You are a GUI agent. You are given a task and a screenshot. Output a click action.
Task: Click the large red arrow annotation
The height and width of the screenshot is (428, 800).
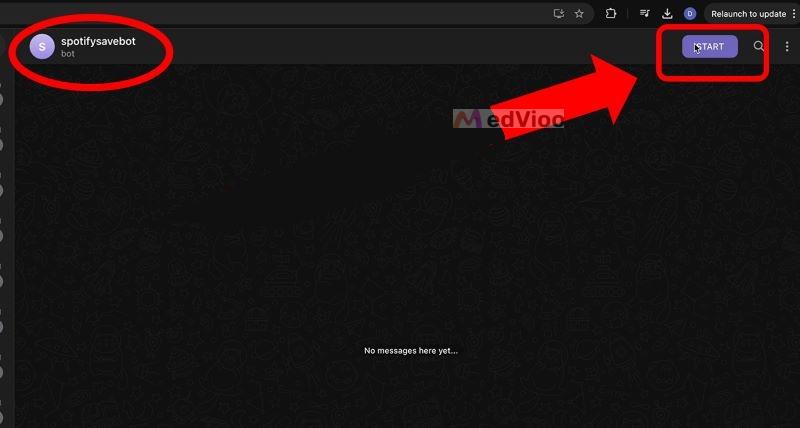(x=565, y=97)
